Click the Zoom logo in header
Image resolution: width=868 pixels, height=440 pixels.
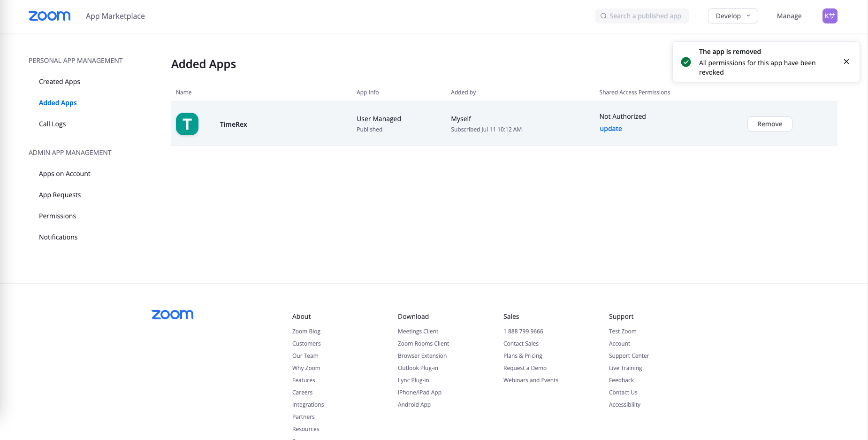(49, 16)
